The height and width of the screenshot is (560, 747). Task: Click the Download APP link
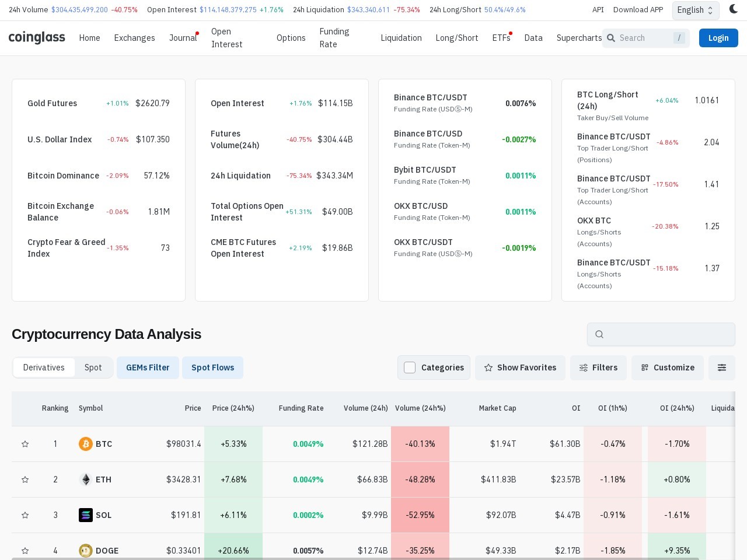pos(638,10)
